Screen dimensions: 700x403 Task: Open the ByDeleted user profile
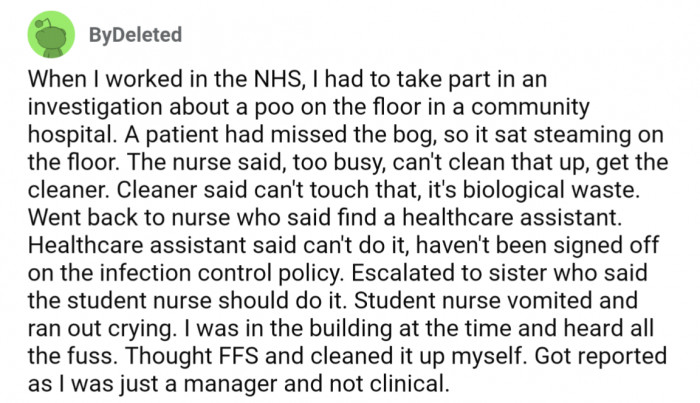coord(134,36)
